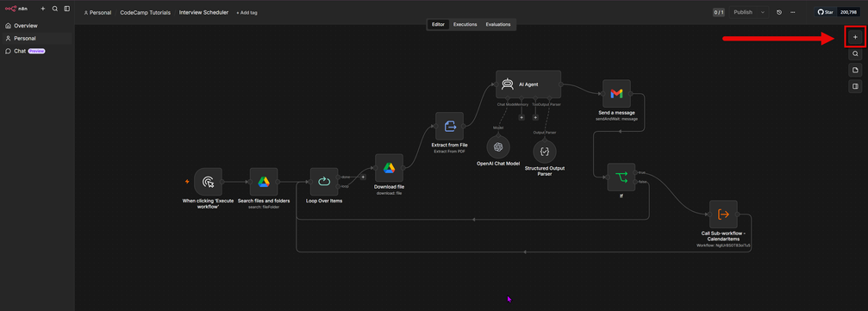Switch to the Evaluations tab

click(498, 24)
